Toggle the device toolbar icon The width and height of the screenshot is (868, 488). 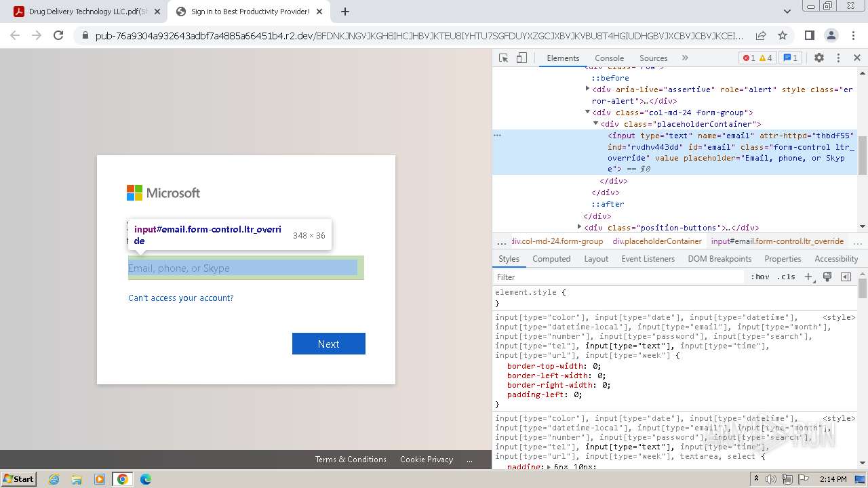pos(521,58)
